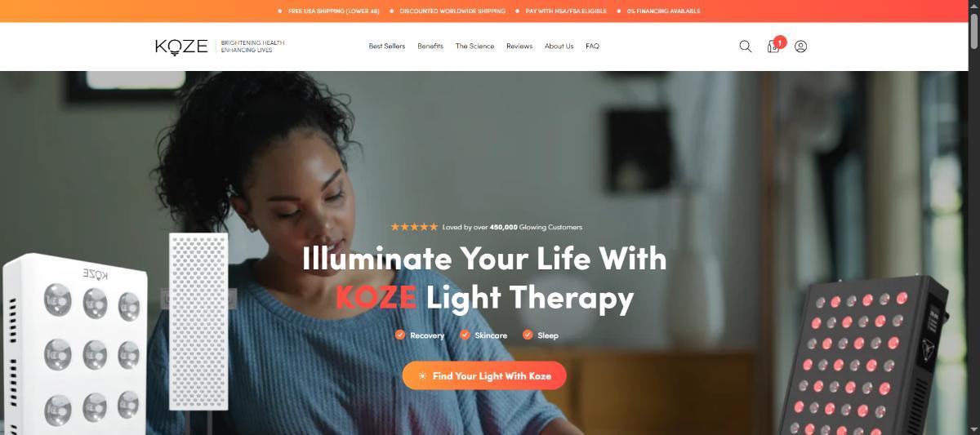This screenshot has height=435, width=980.
Task: Open the FAQ nav link
Action: [x=592, y=47]
